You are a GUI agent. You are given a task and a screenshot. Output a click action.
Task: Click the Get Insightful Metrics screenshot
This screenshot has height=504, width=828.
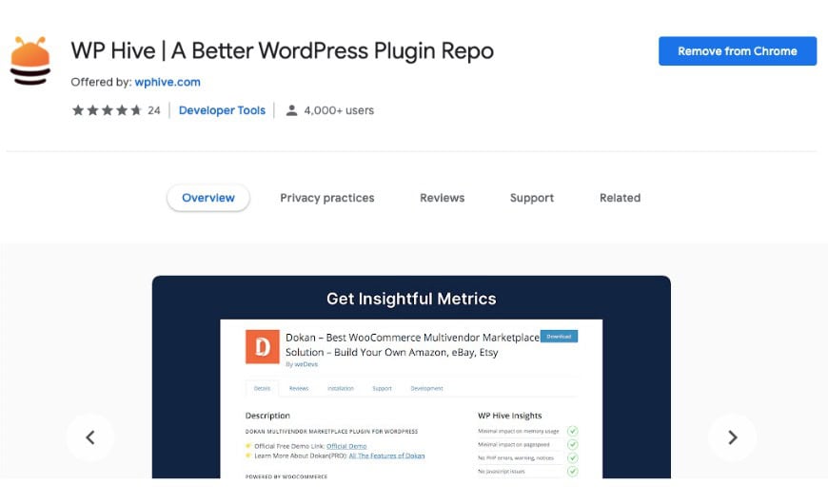coord(411,377)
